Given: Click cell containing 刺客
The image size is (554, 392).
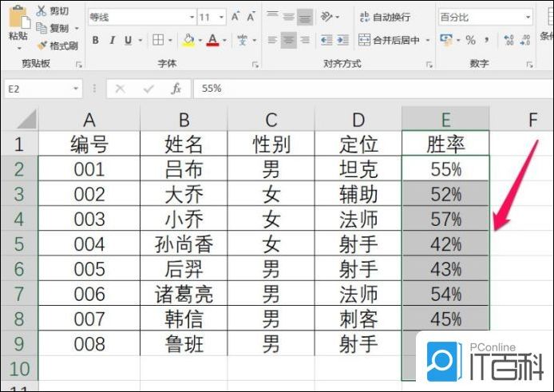Looking at the screenshot, I should (x=358, y=319).
